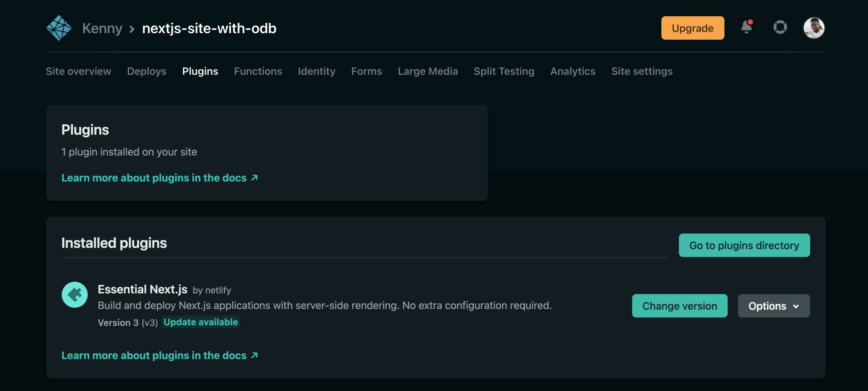
Task: Click the Netlify logo icon
Action: pos(59,28)
